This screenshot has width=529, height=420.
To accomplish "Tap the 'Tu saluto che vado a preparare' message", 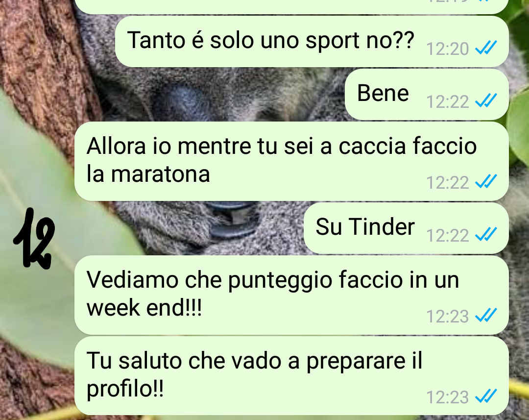I will point(291,375).
